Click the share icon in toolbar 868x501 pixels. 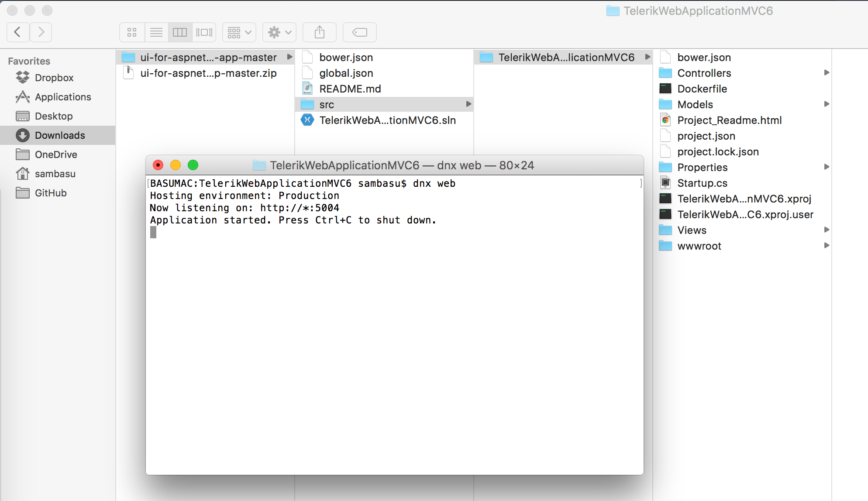click(x=320, y=32)
